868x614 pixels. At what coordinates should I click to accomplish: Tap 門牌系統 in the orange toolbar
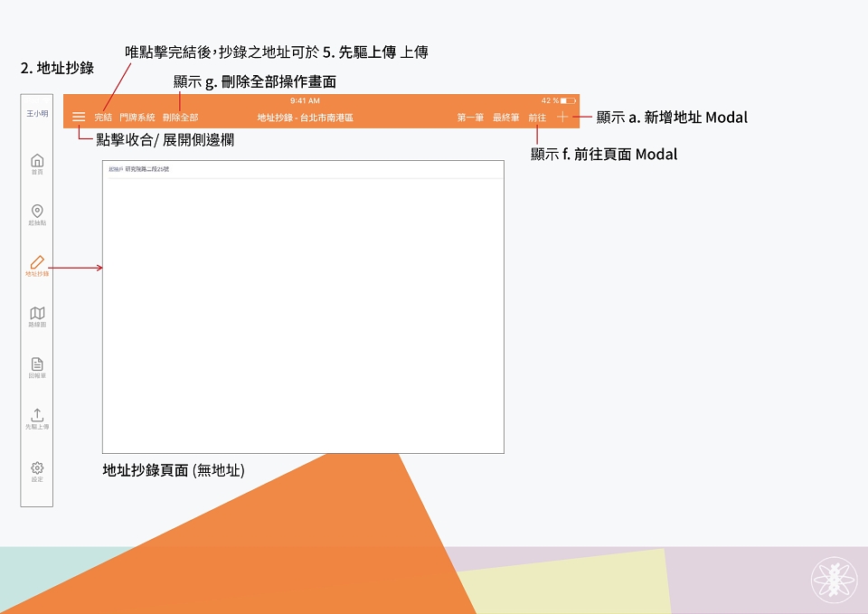tap(137, 118)
